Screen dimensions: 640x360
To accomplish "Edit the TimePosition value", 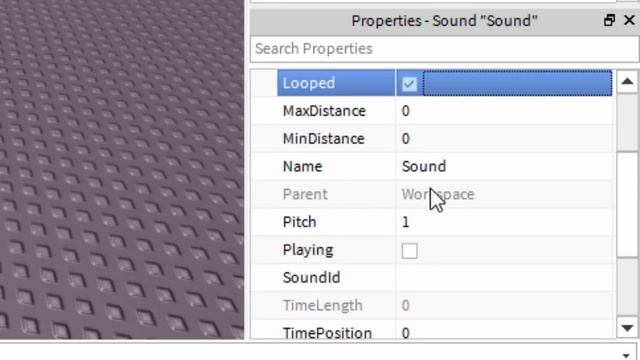I will coord(504,332).
